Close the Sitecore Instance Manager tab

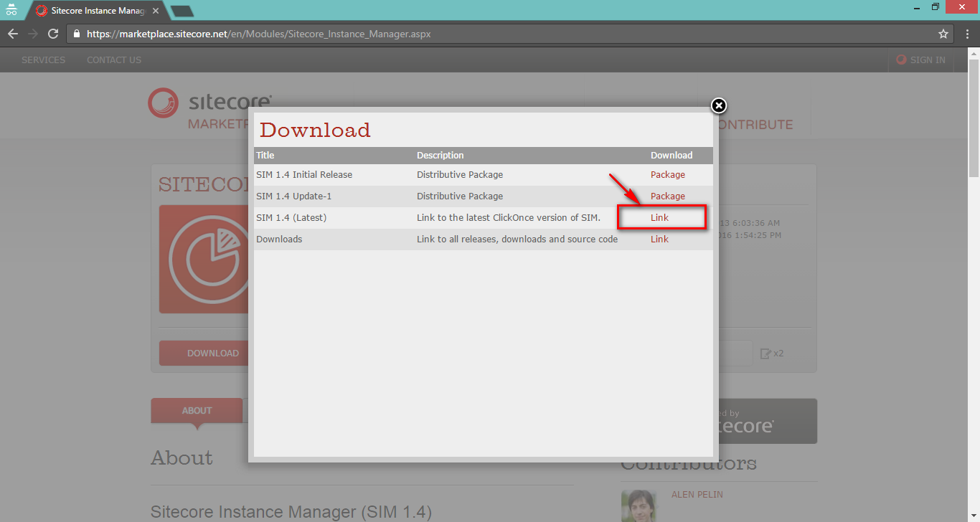156,11
